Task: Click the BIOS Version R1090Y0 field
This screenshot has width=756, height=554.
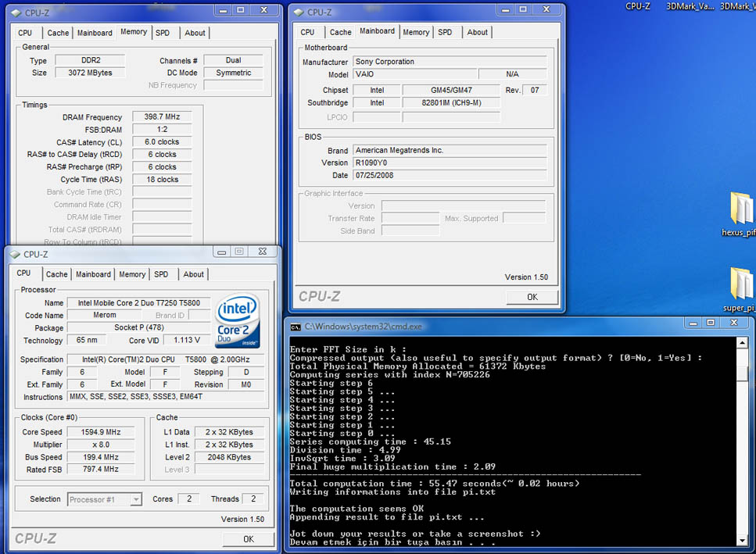Action: tap(450, 163)
